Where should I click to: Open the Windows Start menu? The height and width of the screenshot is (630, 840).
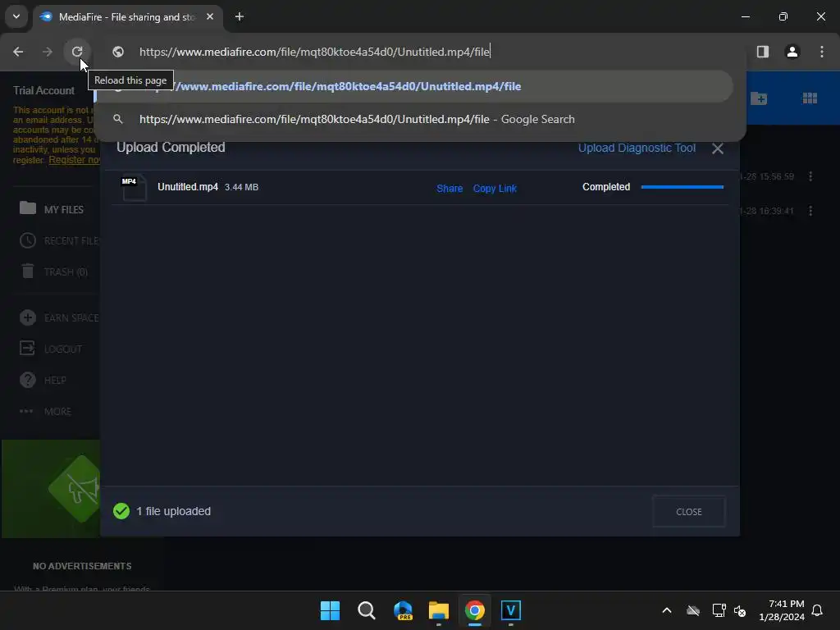330,610
